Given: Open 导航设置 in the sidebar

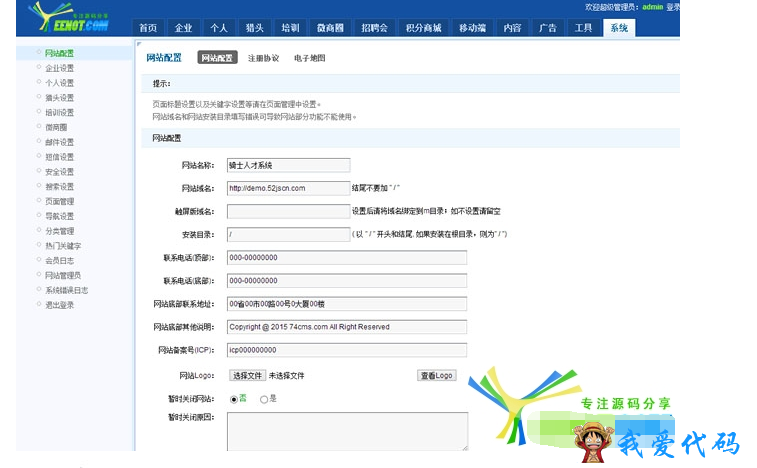Looking at the screenshot, I should [59, 216].
